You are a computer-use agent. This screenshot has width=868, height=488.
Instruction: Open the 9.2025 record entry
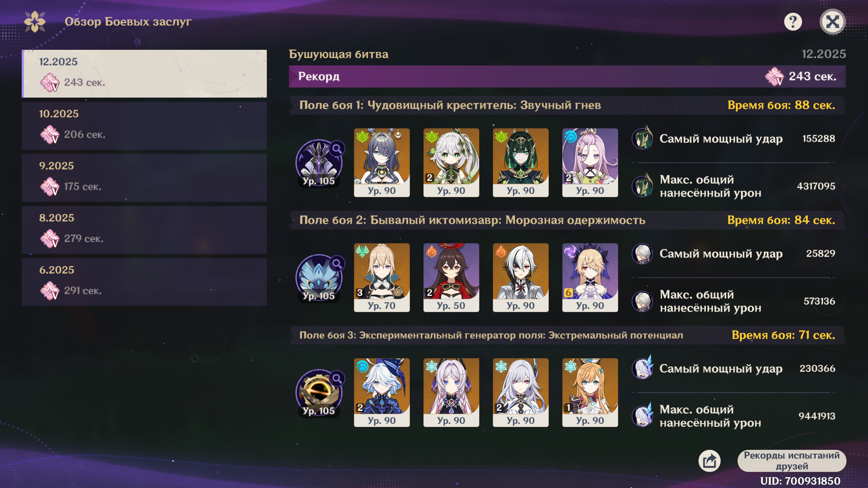(x=144, y=178)
